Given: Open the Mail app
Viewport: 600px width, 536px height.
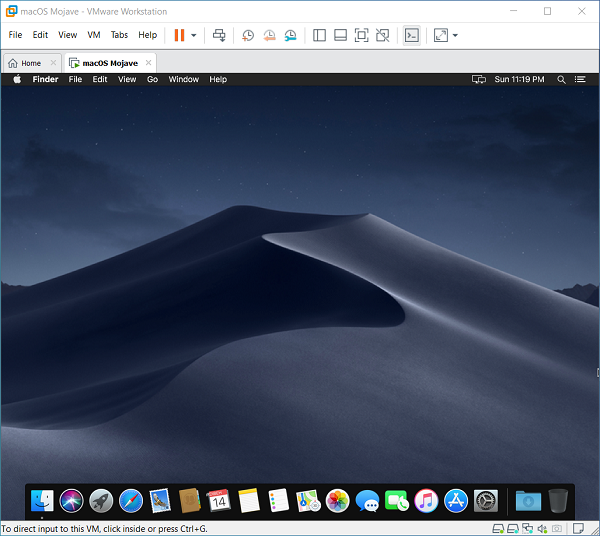Looking at the screenshot, I should point(160,500).
